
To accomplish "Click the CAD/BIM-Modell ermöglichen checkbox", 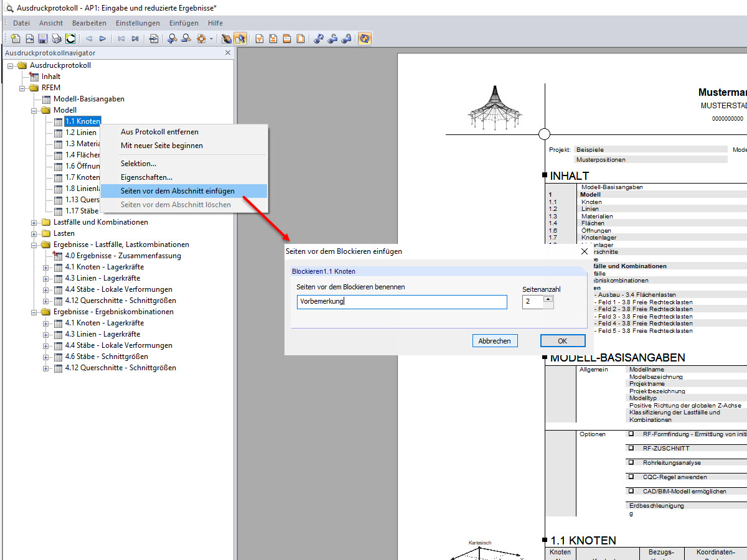I will (631, 492).
